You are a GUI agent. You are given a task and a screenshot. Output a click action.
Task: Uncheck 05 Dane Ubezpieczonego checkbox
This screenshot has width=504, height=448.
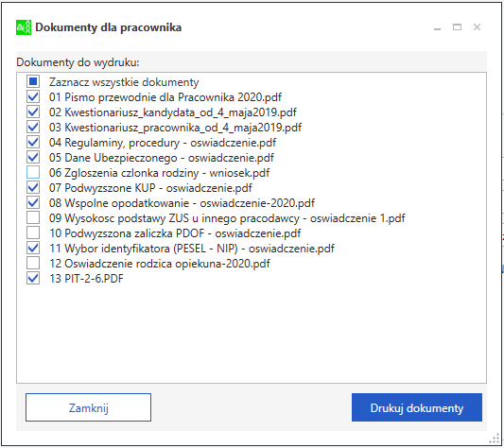pos(33,157)
